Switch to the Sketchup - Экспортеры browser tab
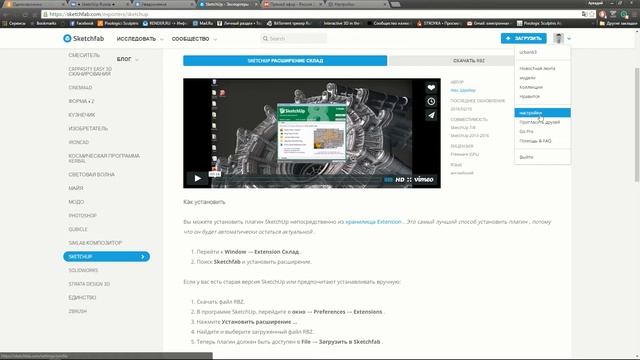 click(x=227, y=4)
